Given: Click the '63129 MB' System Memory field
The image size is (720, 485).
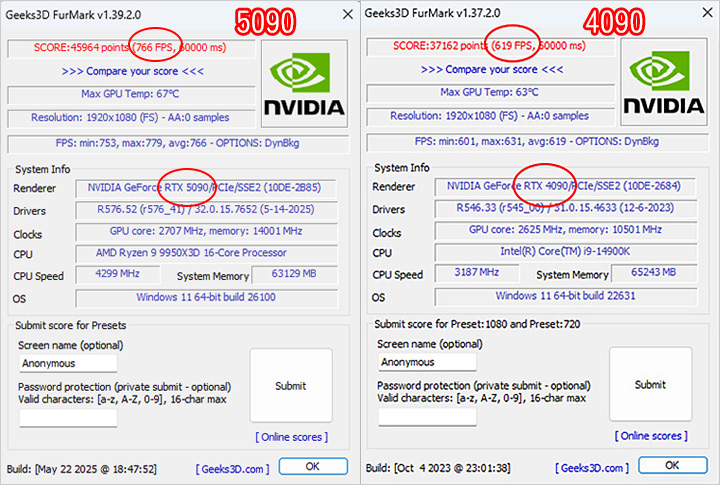Looking at the screenshot, I should pyautogui.click(x=294, y=274).
